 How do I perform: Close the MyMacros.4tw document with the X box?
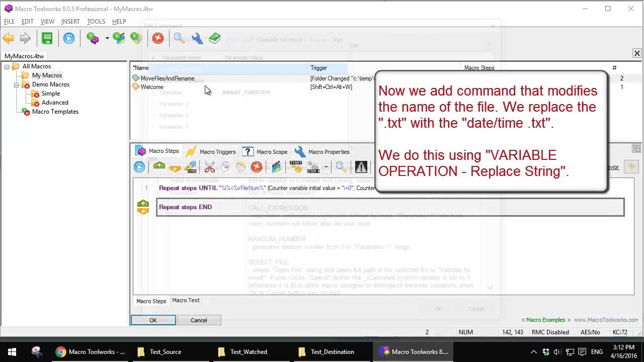coord(637,53)
